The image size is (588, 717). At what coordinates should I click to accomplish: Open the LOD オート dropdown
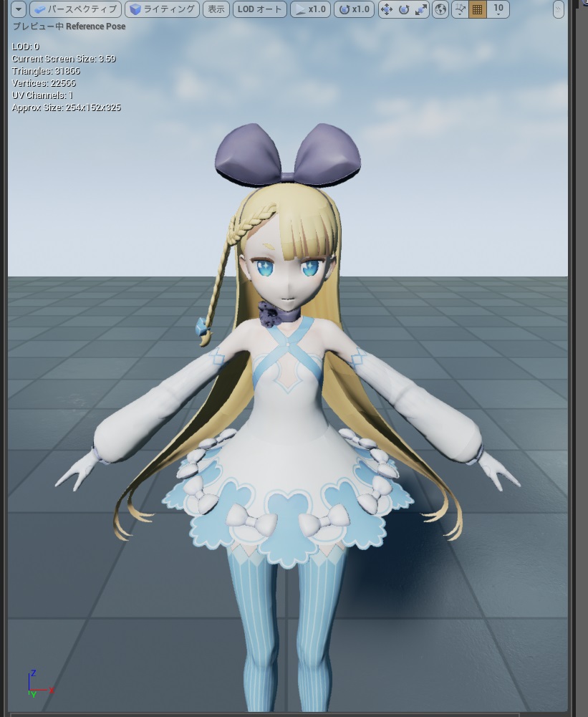(259, 9)
